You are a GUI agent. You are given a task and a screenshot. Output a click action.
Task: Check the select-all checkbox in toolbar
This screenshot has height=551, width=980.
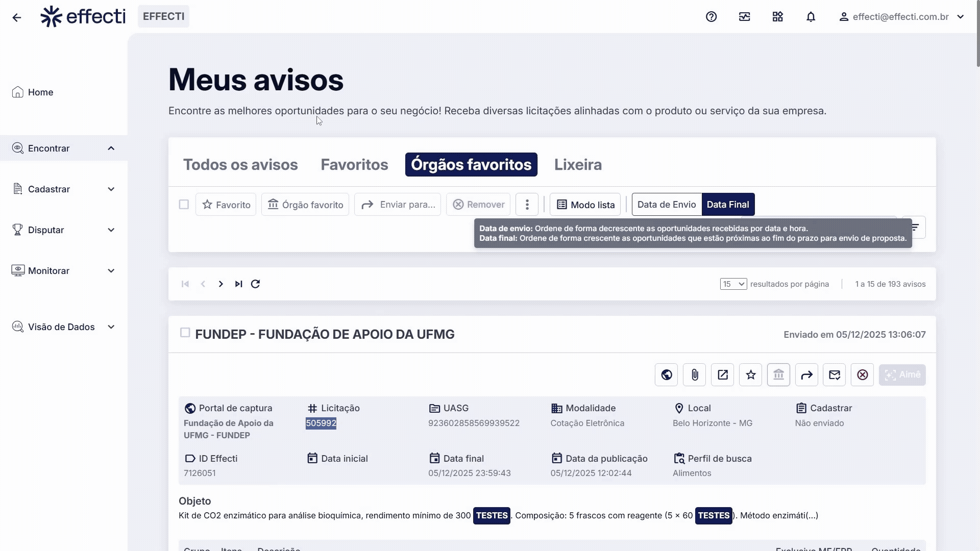[184, 205]
